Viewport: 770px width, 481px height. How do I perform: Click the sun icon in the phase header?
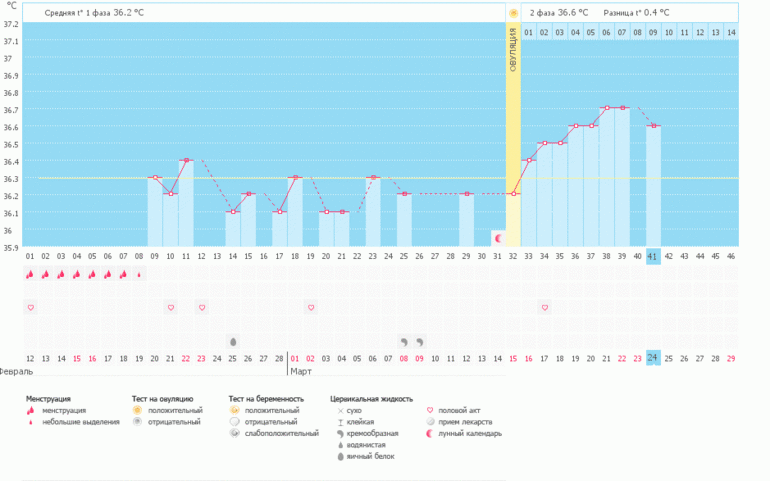coord(513,13)
